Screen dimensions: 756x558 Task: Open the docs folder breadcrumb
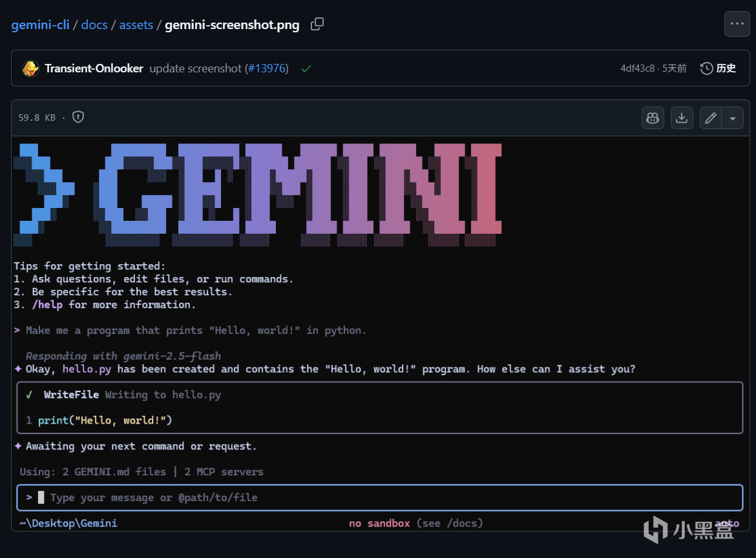click(x=94, y=25)
